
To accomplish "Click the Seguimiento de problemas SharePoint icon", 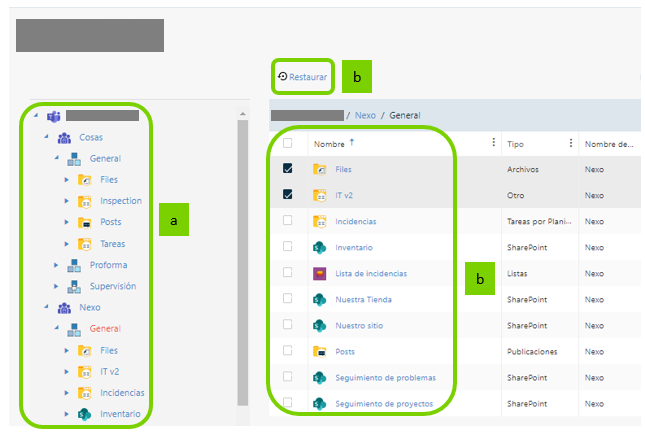I will (320, 378).
